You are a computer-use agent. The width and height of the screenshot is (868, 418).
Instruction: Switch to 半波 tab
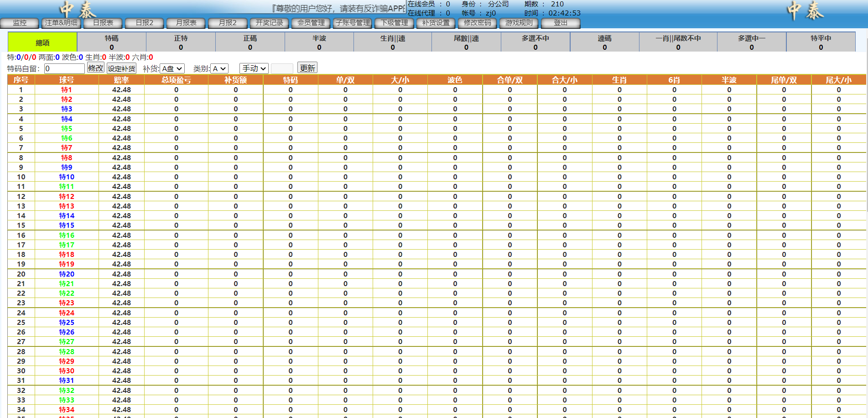(319, 42)
